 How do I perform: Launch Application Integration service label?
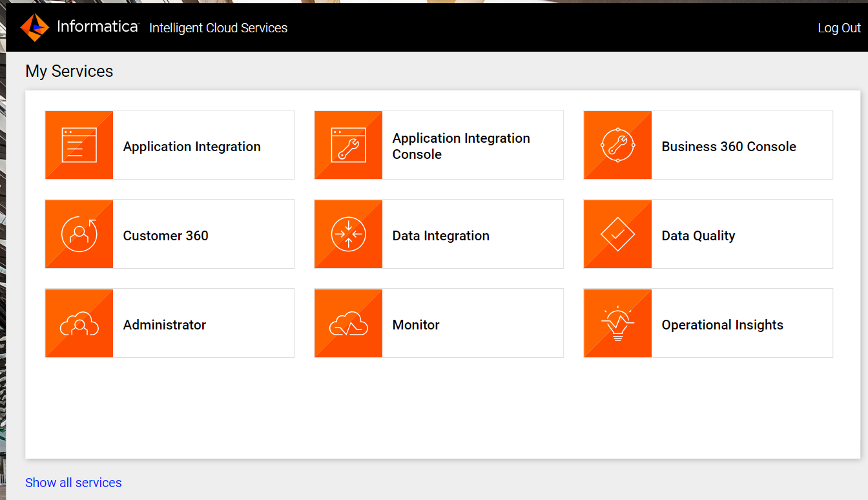(192, 147)
